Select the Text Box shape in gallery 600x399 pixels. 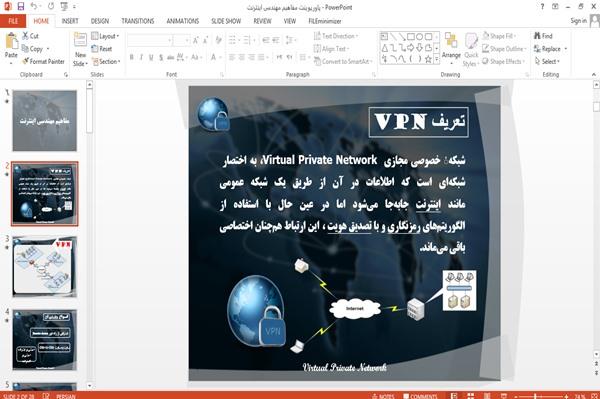tap(384, 37)
